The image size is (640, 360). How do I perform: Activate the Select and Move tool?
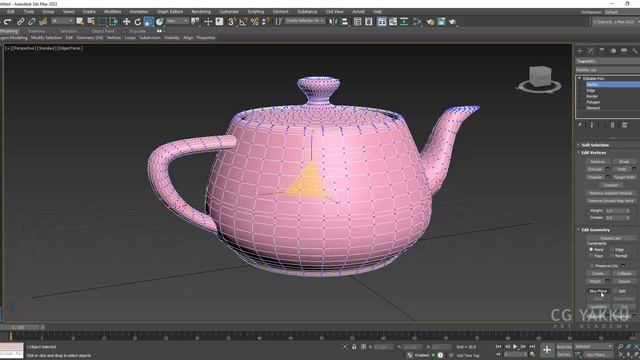[x=127, y=22]
